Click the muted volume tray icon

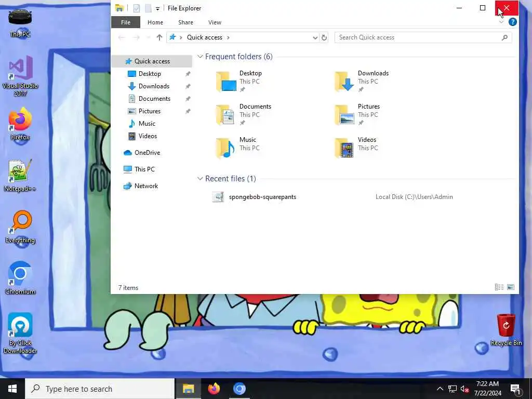tap(464, 389)
